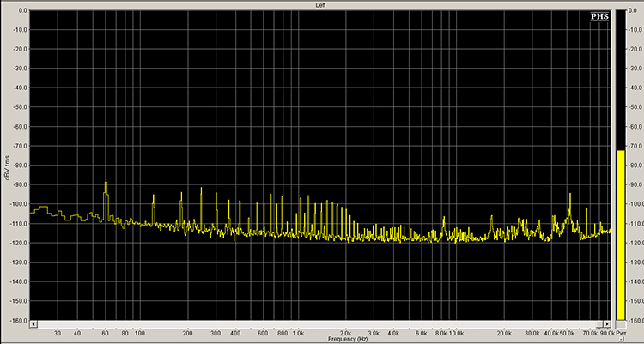The width and height of the screenshot is (644, 344).
Task: Click the "Left" channel title at top
Action: [x=320, y=4]
